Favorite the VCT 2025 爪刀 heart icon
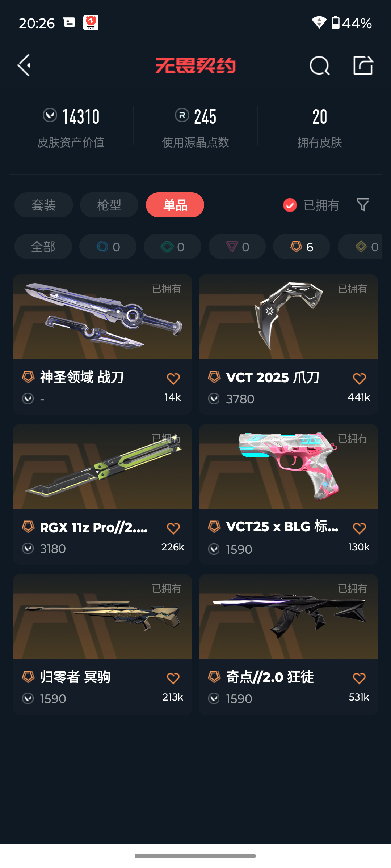Viewport: 391px width, 868px height. pos(359,379)
